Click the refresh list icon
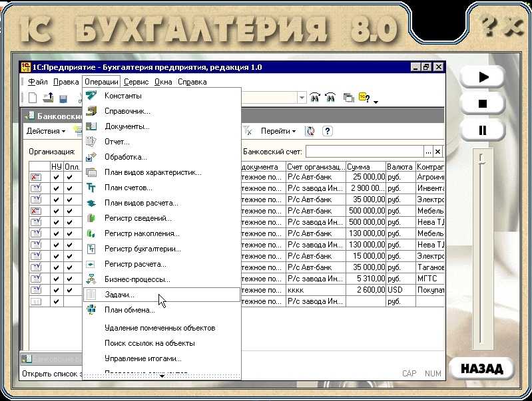Viewport: 532px width, 401px height. [x=310, y=131]
